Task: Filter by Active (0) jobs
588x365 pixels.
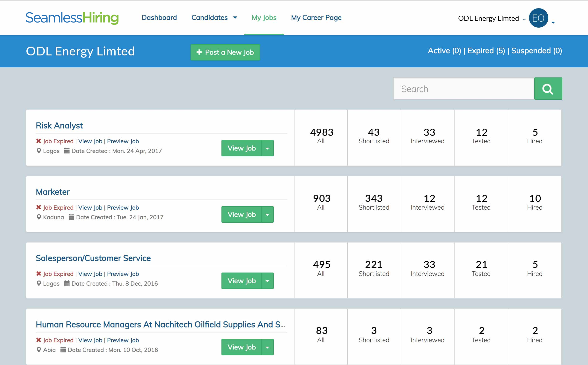Action: (x=444, y=51)
